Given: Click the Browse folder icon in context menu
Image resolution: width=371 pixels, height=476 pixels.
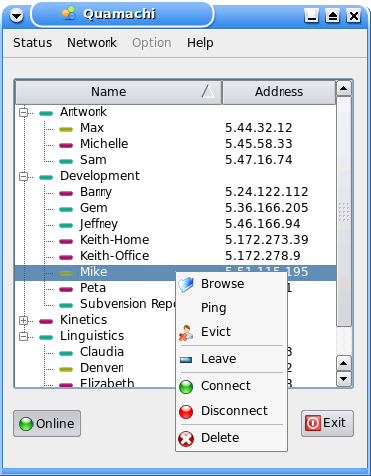Looking at the screenshot, I should point(186,284).
